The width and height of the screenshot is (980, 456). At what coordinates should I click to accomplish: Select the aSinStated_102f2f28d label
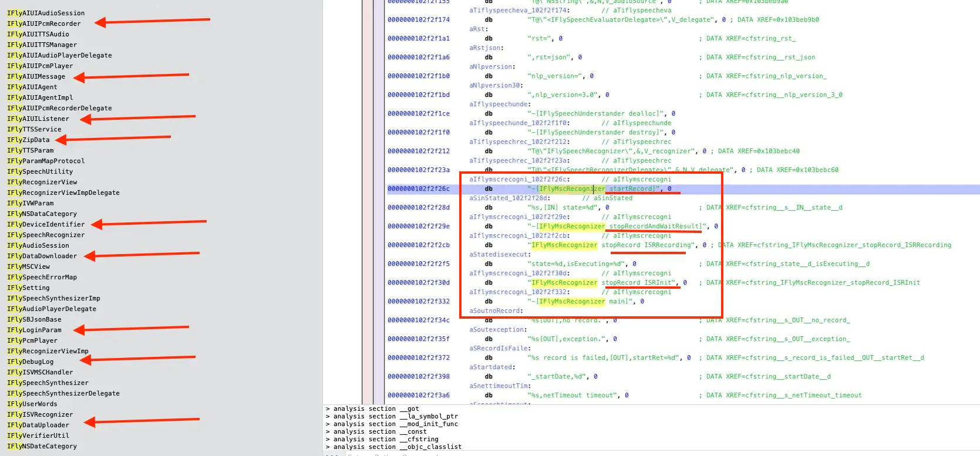510,198
